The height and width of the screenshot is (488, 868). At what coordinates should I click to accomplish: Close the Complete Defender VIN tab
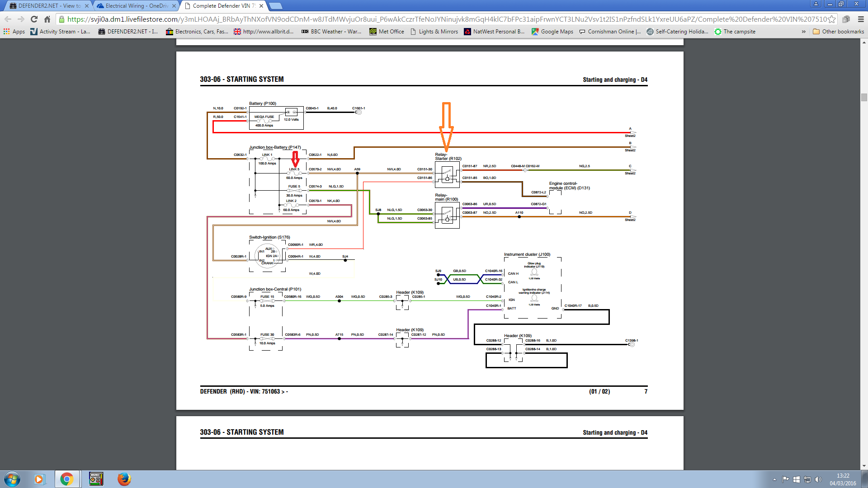(x=261, y=6)
